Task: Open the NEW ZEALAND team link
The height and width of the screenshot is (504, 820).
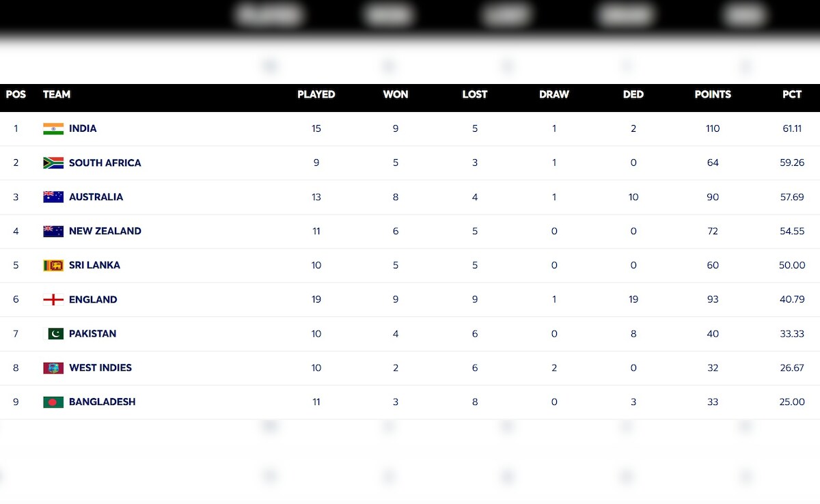Action: point(105,231)
